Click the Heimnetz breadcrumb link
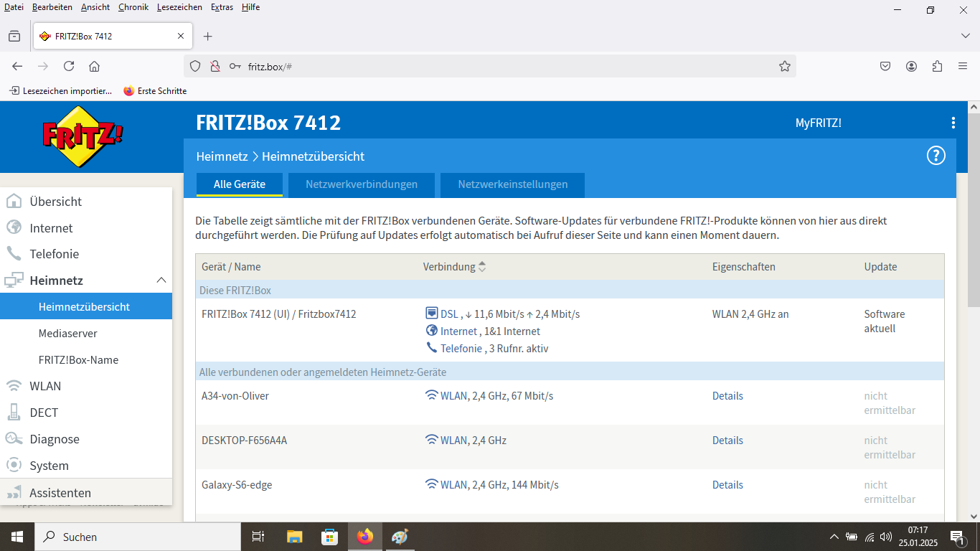980x551 pixels. (x=222, y=156)
